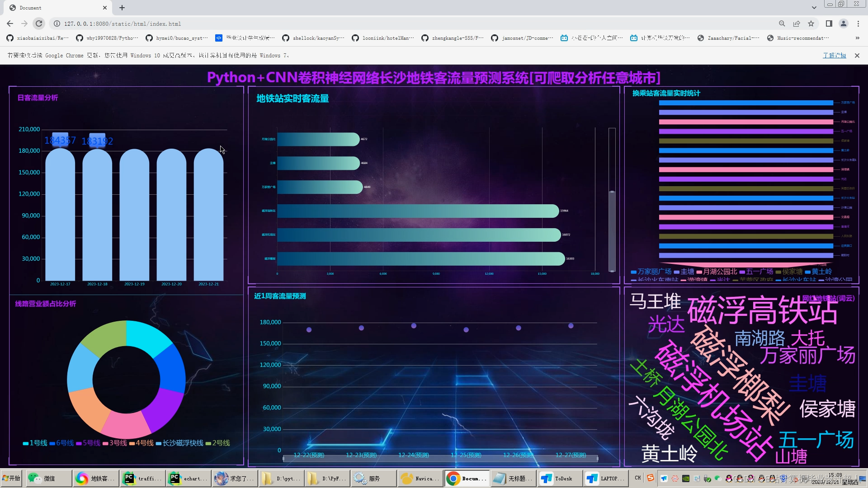Open the 无标题 Notepad window from taskbar
This screenshot has width=868, height=488.
513,478
